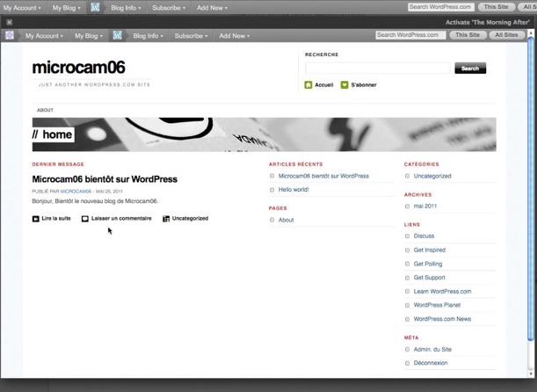
Task: Click the avatar icon beside My Account in preview bar
Action: (10, 35)
